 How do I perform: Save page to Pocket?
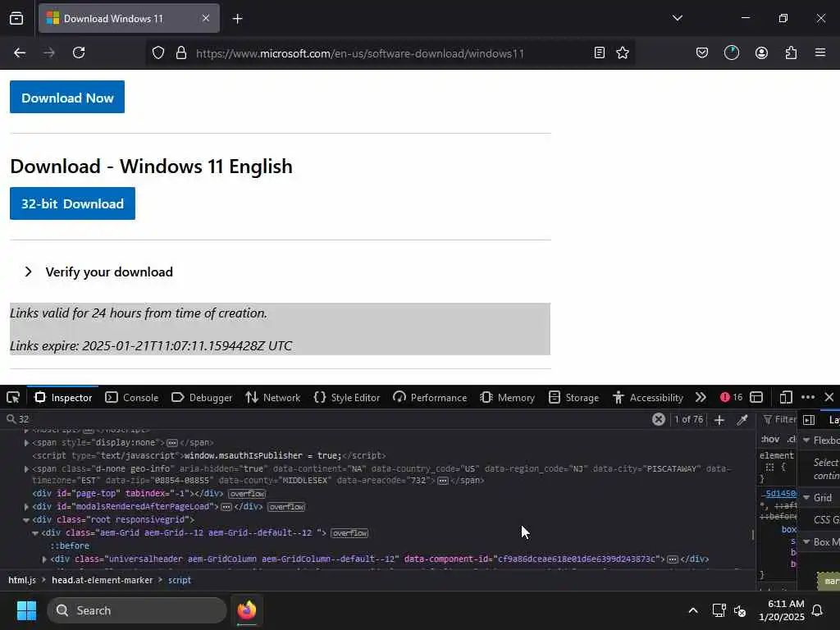pos(702,52)
